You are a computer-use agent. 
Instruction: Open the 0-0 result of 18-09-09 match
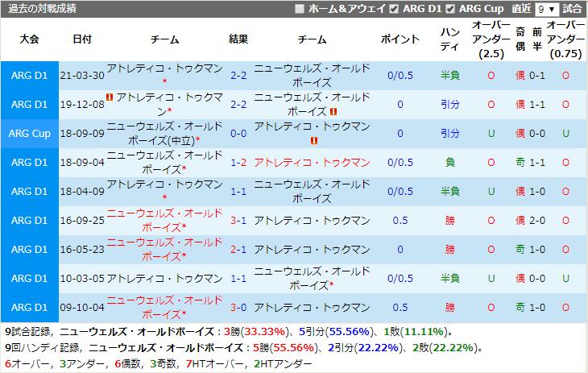[x=238, y=133]
